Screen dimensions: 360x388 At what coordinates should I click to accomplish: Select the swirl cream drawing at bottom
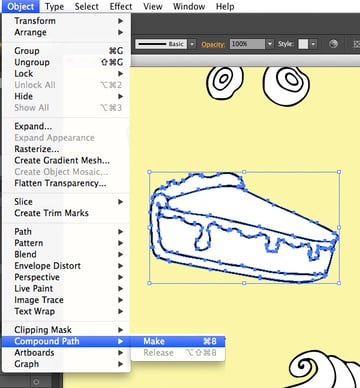tap(323, 369)
